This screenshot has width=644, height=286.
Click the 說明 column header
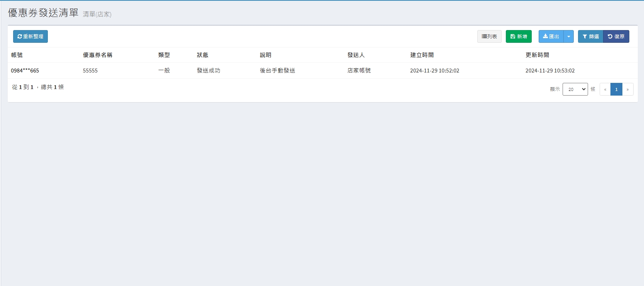click(x=265, y=55)
